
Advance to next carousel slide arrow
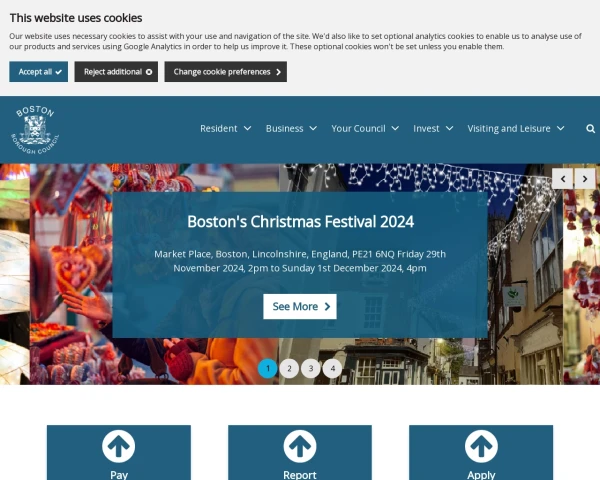[x=585, y=179]
